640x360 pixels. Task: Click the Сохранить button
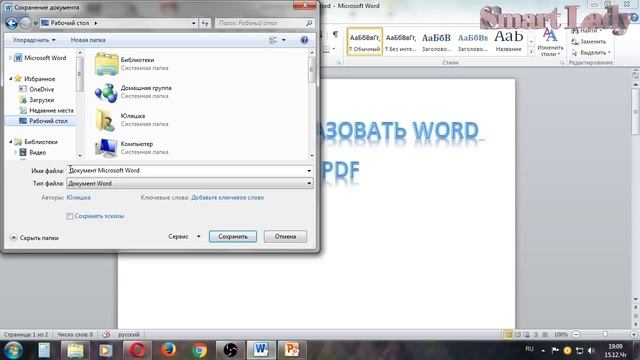(x=233, y=236)
